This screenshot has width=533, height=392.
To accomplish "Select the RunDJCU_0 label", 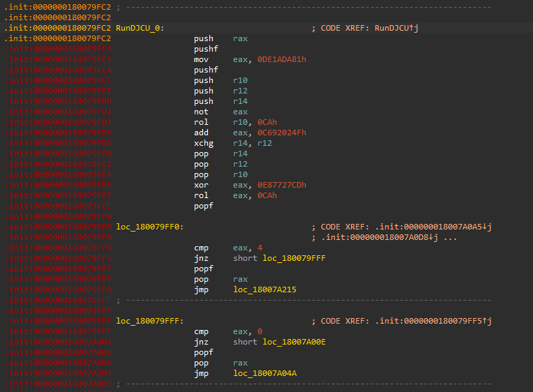I will click(x=140, y=28).
